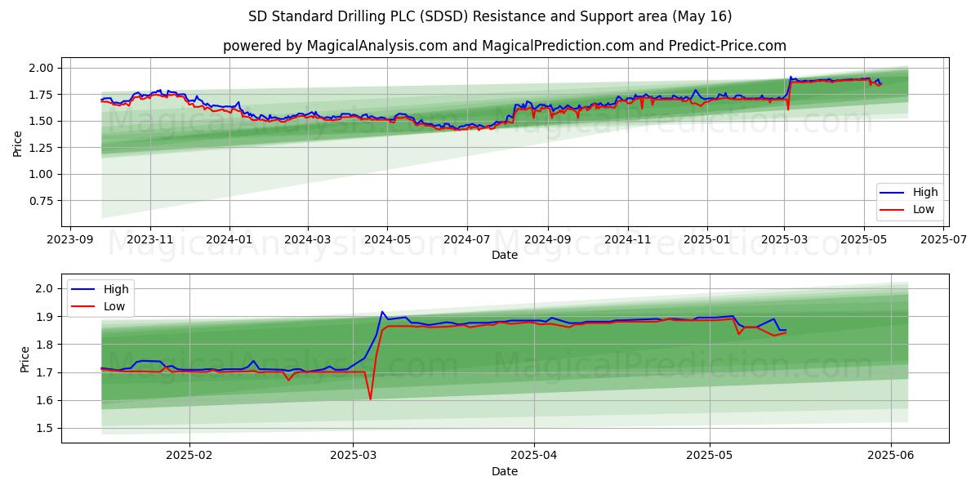Click the top chart x-axis label '2024-03'
Image resolution: width=980 pixels, height=490 pixels.
tap(308, 240)
